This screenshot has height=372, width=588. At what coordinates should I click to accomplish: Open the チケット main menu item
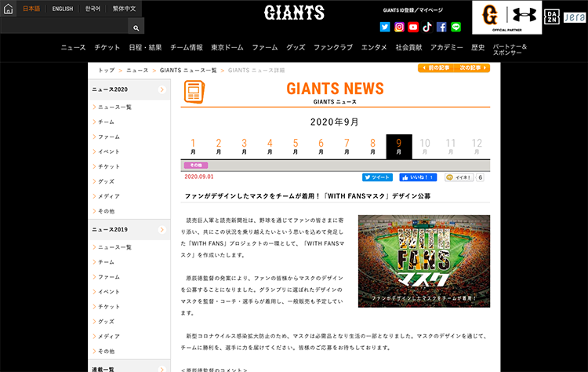(x=107, y=47)
